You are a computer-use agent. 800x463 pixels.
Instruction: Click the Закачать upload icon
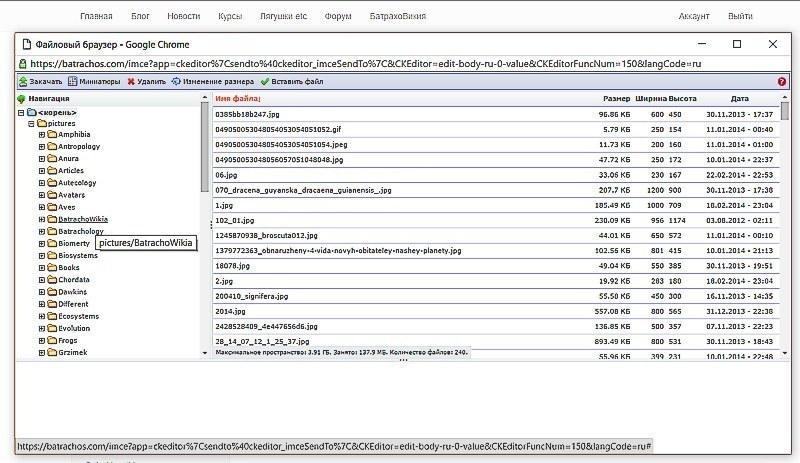(x=23, y=82)
